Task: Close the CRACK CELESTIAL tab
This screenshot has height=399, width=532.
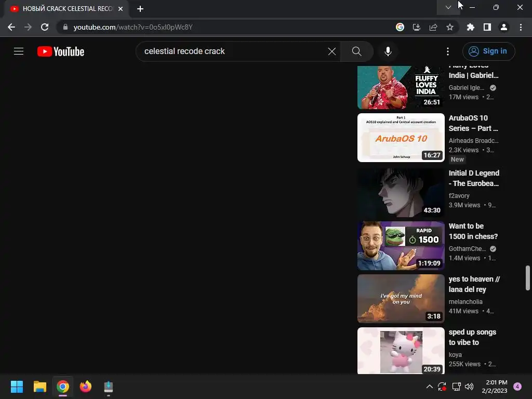Action: click(121, 9)
